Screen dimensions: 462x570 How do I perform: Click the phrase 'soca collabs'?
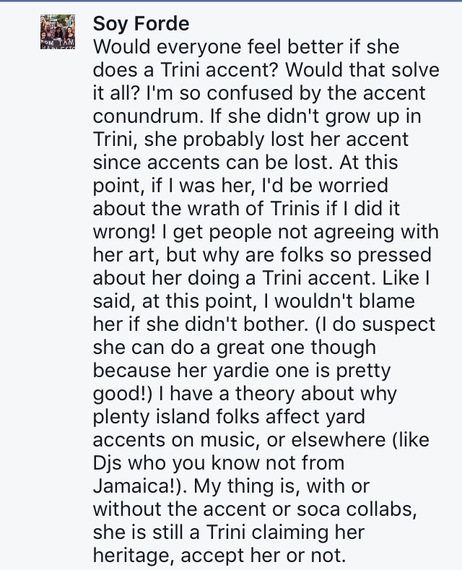(x=356, y=509)
